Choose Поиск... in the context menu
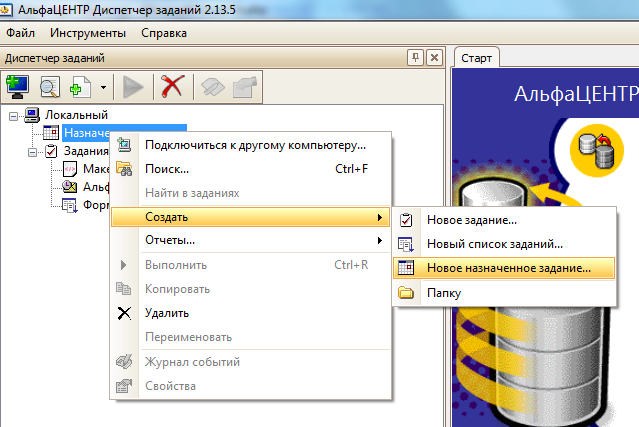 [x=251, y=169]
